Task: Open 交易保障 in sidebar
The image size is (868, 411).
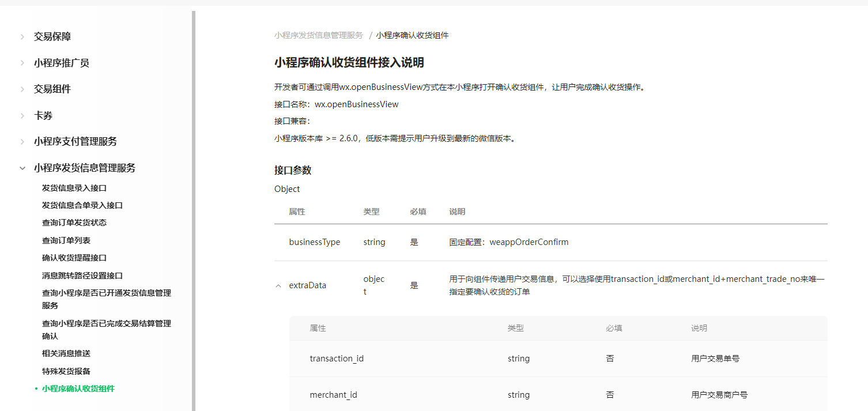Action: coord(52,37)
